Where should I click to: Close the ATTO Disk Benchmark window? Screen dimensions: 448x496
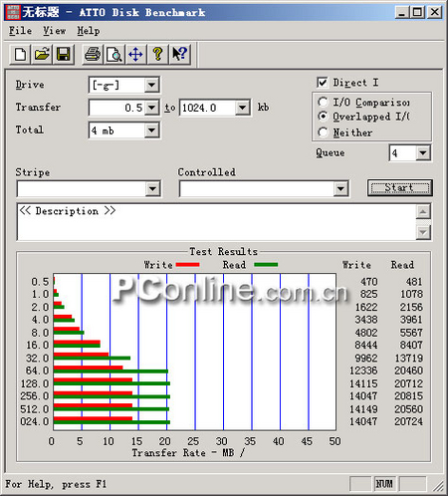tap(434, 13)
